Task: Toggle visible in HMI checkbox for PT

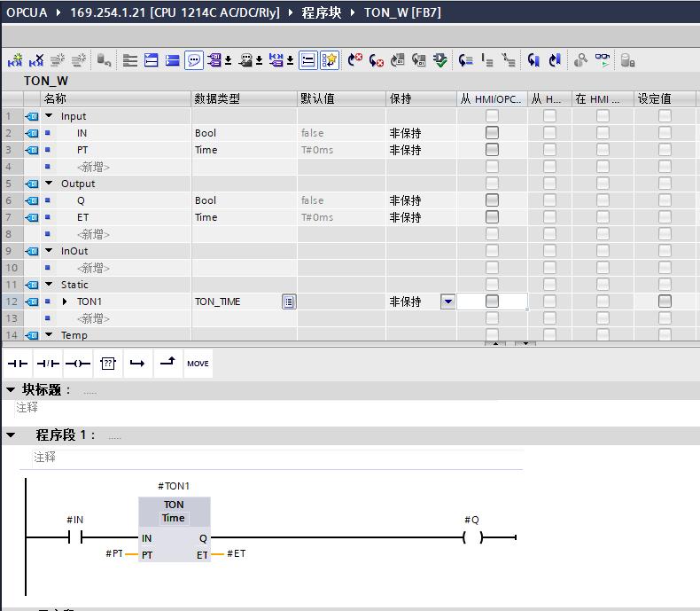Action: [x=603, y=150]
